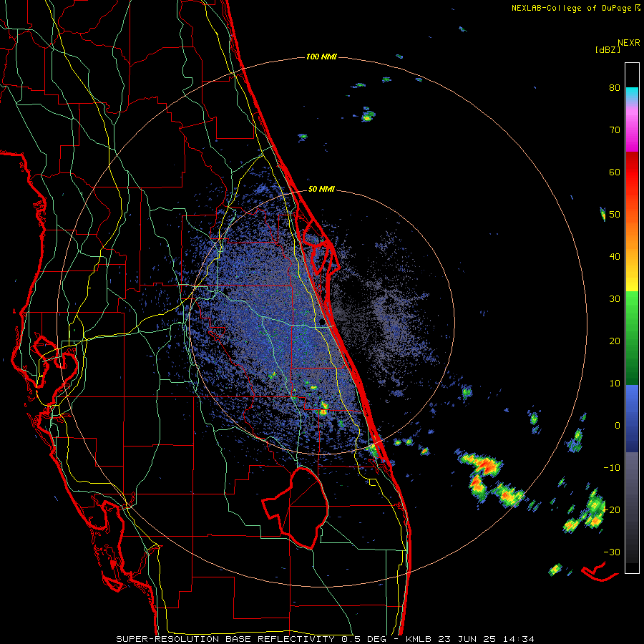Click the "NEXLAB-College of DuPage" header text
The width and height of the screenshot is (644, 644).
[x=571, y=8]
